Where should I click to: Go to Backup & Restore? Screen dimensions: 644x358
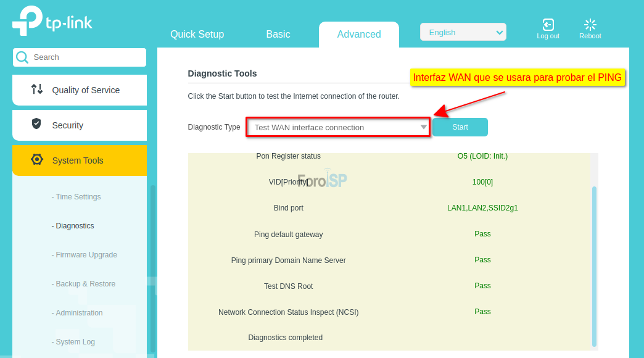85,284
